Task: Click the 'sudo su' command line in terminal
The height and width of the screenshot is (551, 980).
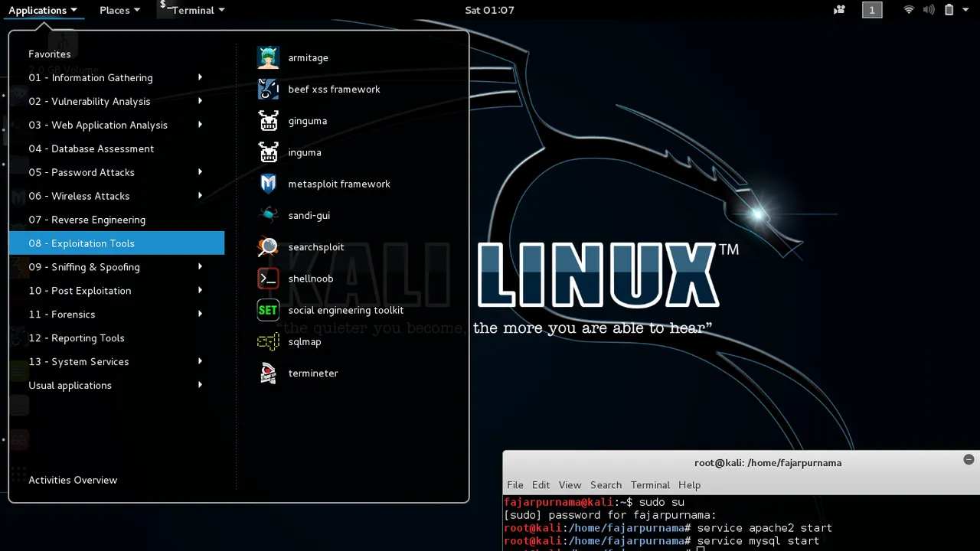Action: click(661, 502)
